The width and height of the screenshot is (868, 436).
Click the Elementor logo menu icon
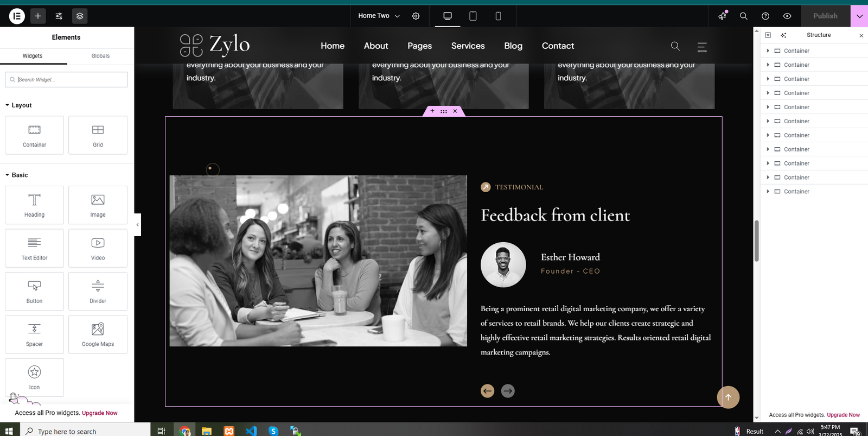(17, 16)
